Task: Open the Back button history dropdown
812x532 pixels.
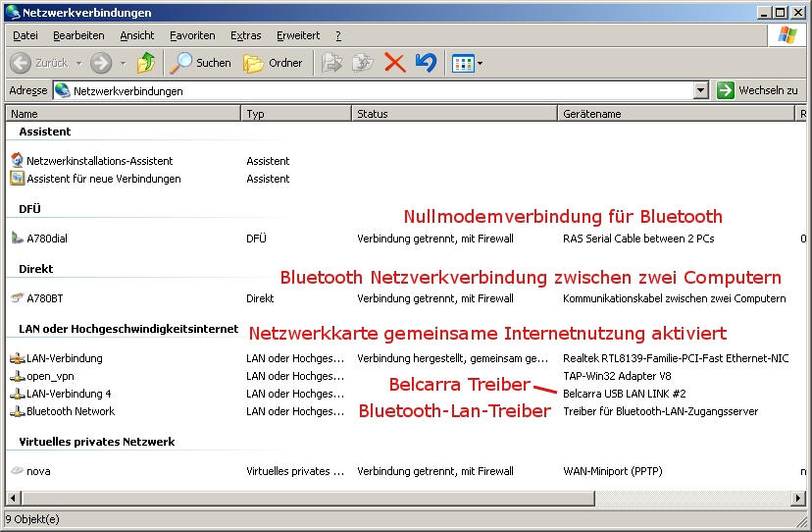Action: point(80,63)
